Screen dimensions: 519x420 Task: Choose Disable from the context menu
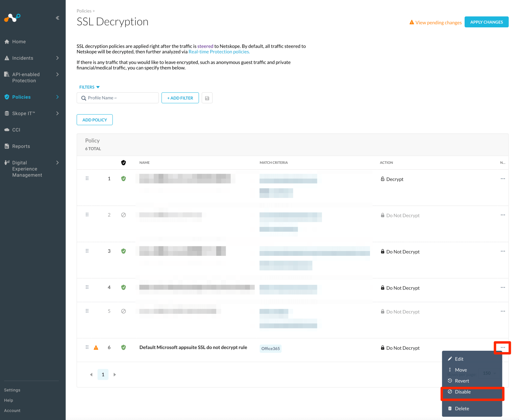(463, 392)
